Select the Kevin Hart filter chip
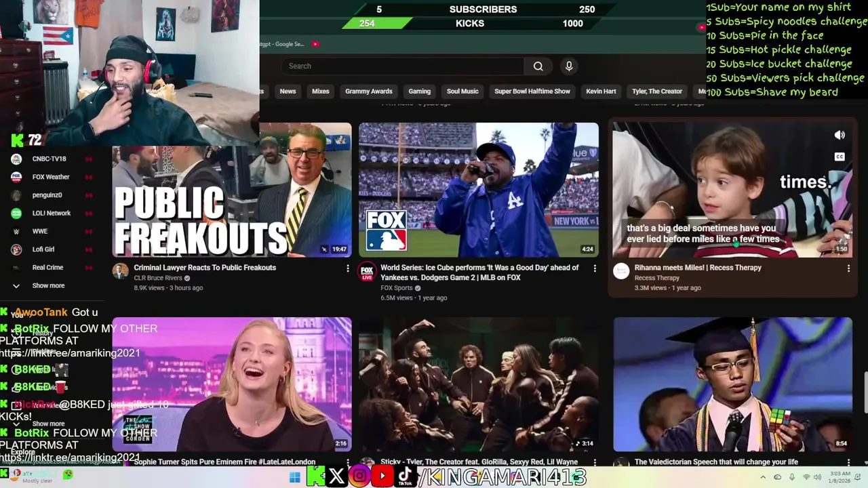868x488 pixels. (601, 91)
